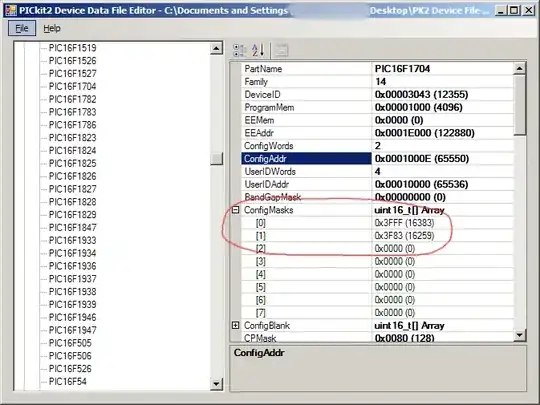Select PIC16F1828 in the device list
The width and height of the screenshot is (540, 405).
(x=72, y=202)
